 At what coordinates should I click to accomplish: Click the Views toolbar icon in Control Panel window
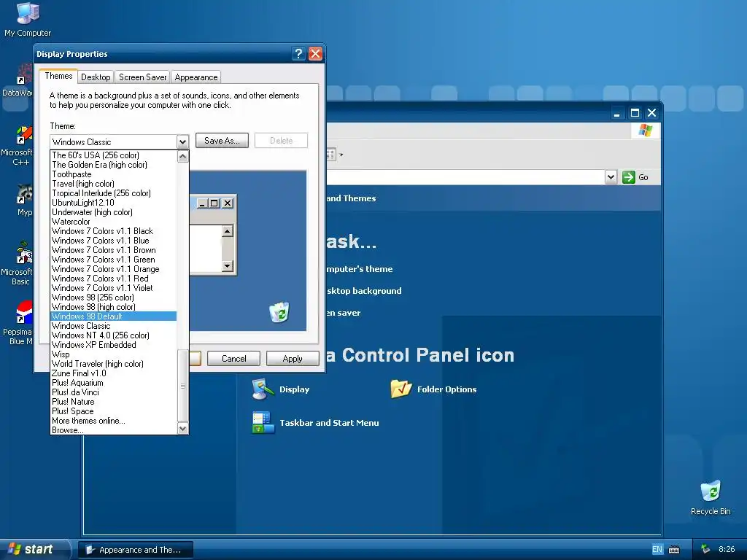[x=331, y=155]
